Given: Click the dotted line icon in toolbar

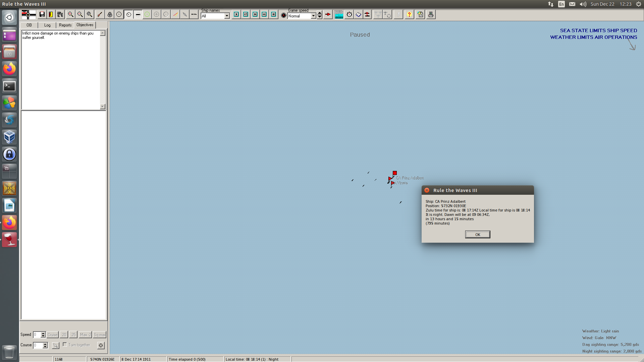Looking at the screenshot, I should 194,14.
